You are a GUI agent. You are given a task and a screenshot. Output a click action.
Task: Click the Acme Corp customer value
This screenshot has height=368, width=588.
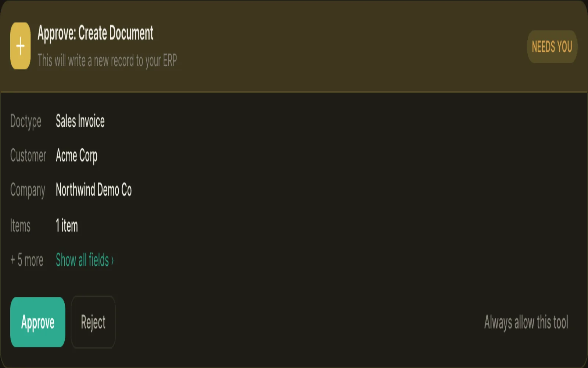76,156
